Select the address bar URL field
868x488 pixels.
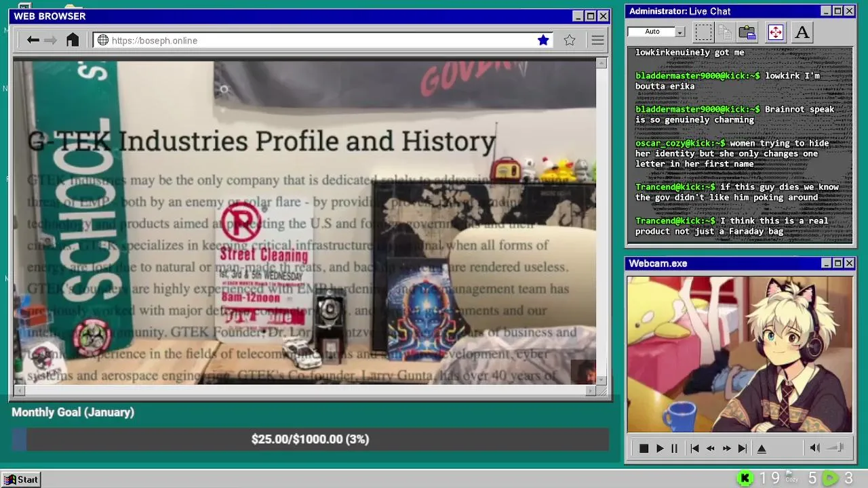(323, 40)
